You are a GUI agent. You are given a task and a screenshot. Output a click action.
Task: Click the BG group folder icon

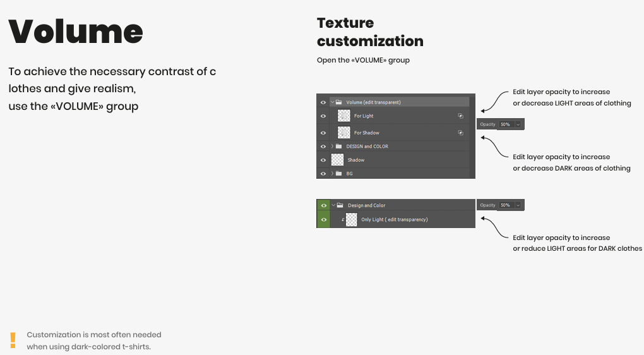339,173
